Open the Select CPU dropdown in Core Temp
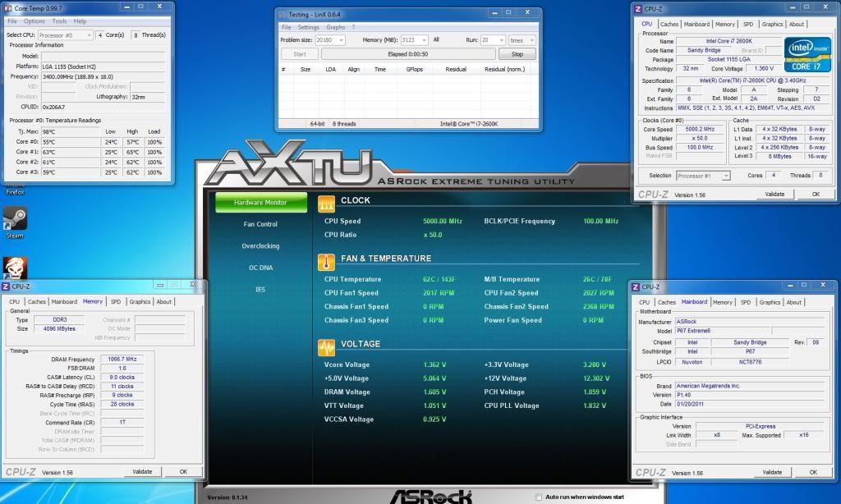The height and width of the screenshot is (504, 841). [x=65, y=35]
